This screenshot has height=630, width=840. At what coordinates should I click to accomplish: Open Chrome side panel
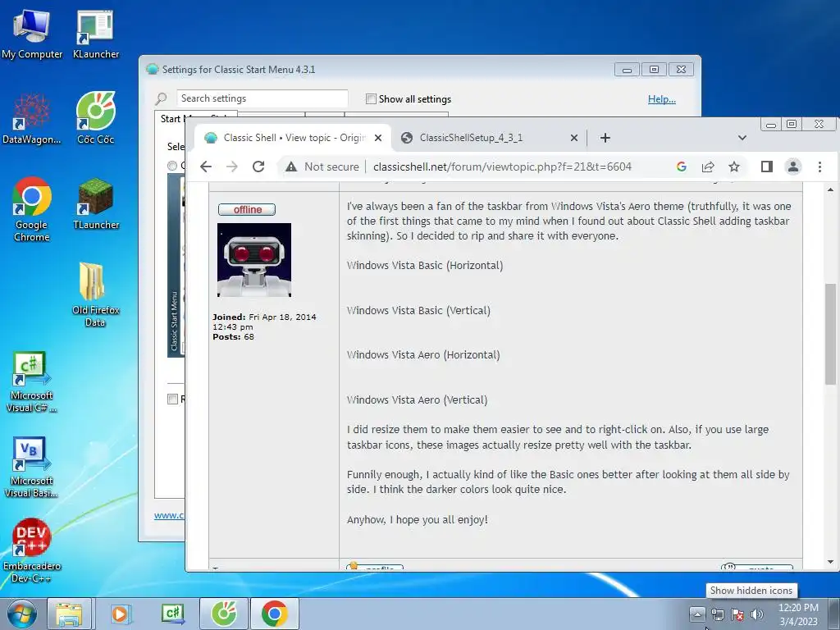pyautogui.click(x=767, y=167)
